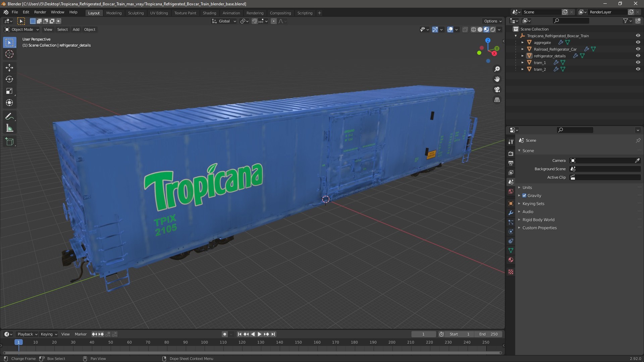
Task: Expand the Audio panel
Action: click(528, 212)
